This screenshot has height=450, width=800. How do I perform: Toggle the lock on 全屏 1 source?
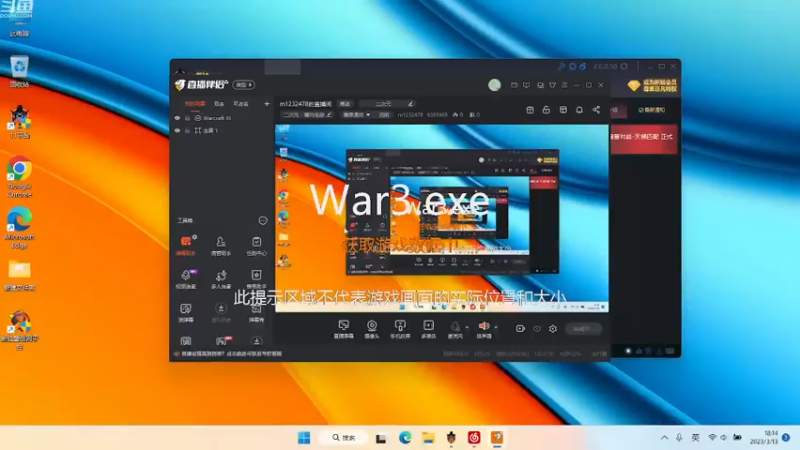(x=187, y=131)
